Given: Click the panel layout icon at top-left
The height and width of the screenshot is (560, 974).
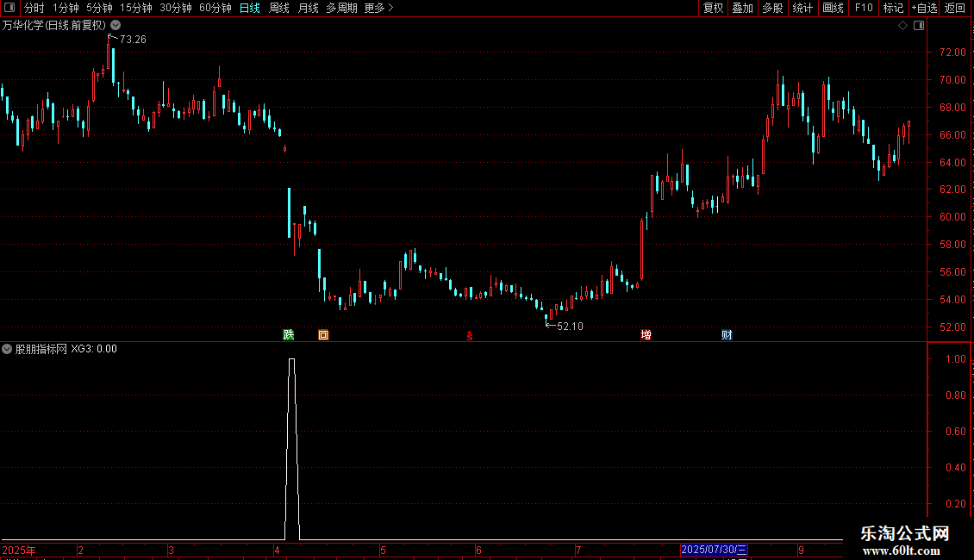Looking at the screenshot, I should click(x=9, y=8).
